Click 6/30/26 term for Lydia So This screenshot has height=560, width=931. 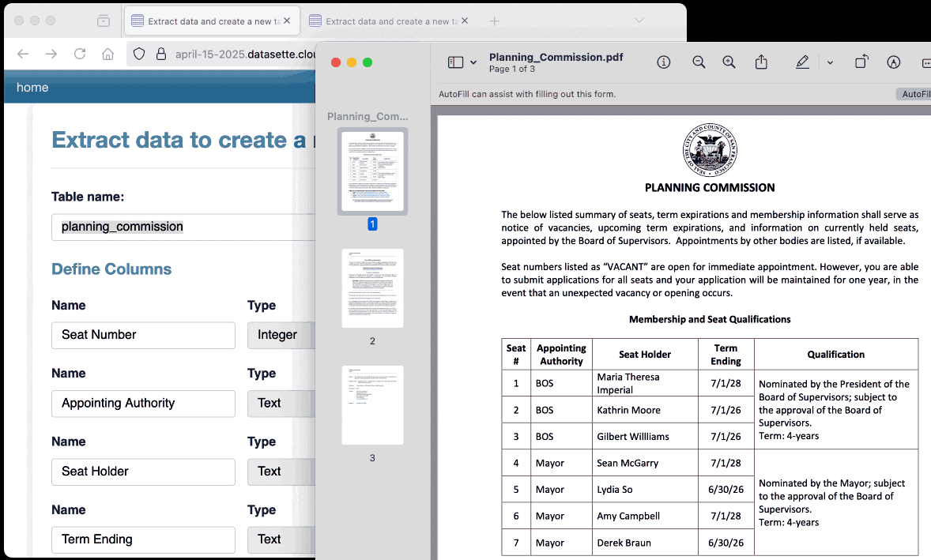coord(726,490)
